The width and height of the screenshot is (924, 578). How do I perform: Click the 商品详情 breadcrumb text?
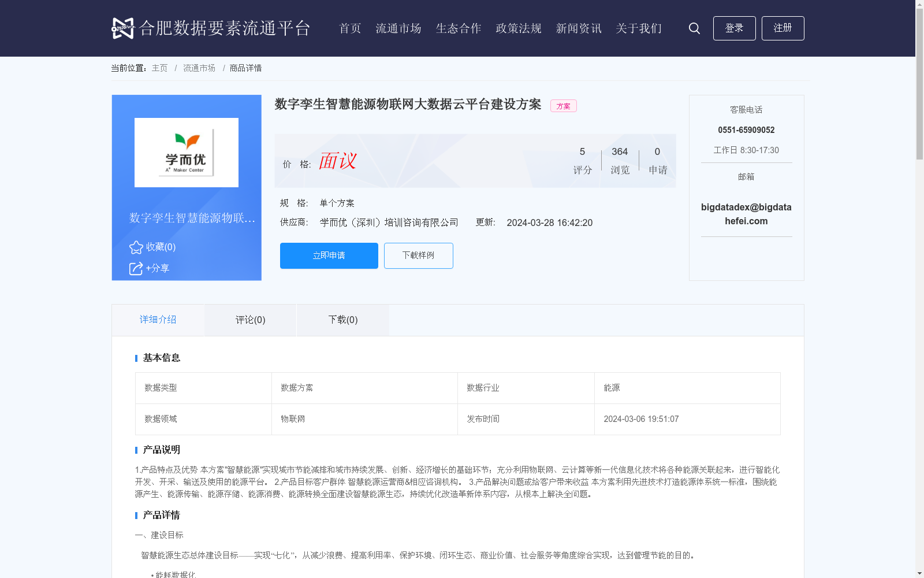coord(245,68)
